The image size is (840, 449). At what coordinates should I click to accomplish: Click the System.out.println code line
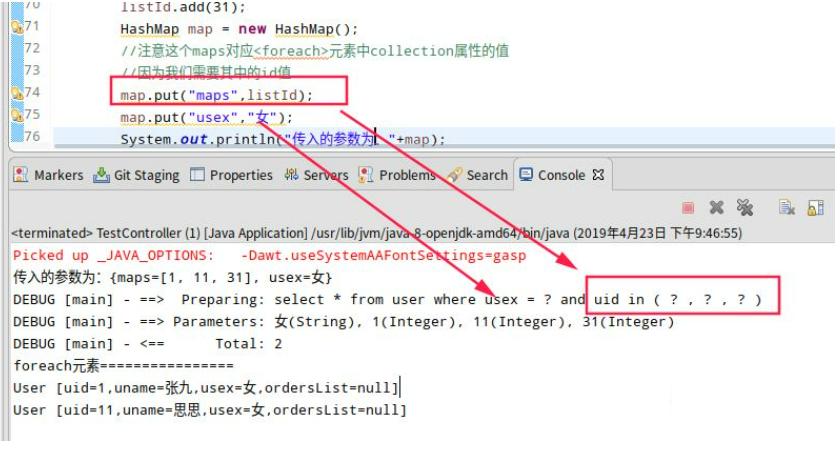click(283, 139)
